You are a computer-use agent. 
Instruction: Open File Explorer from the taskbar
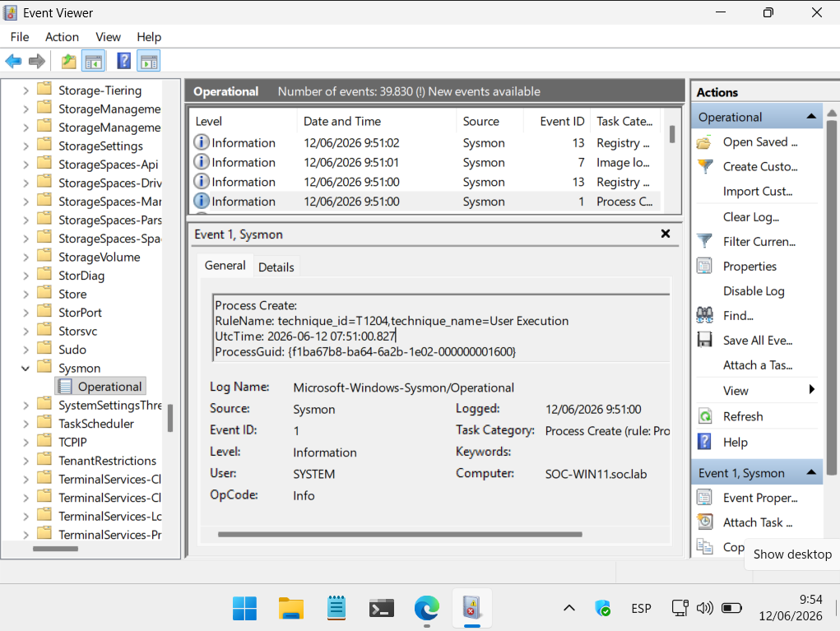(291, 609)
